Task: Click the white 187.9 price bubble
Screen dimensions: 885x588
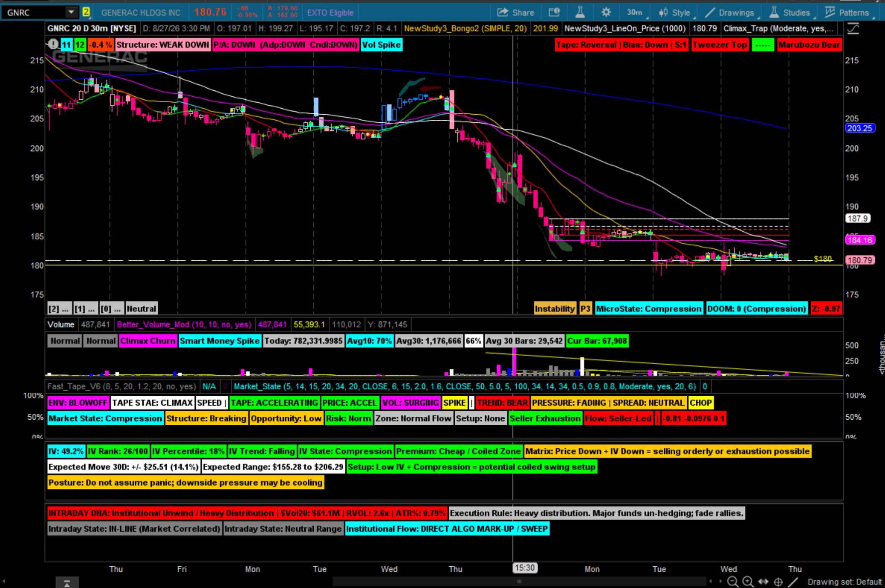Action: coord(857,219)
